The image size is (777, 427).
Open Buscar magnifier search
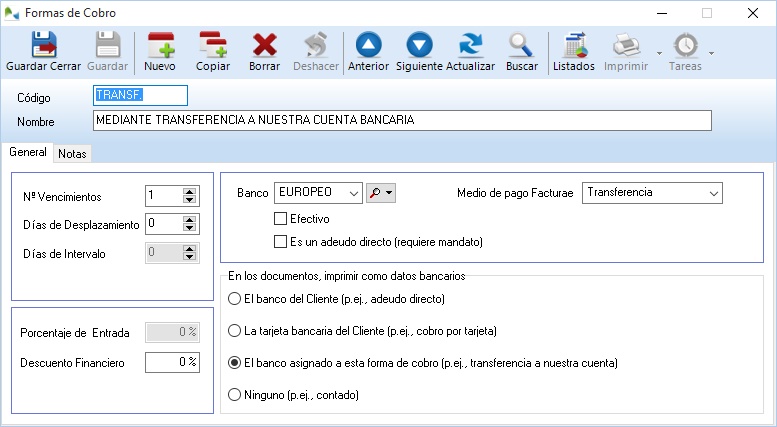pos(521,46)
